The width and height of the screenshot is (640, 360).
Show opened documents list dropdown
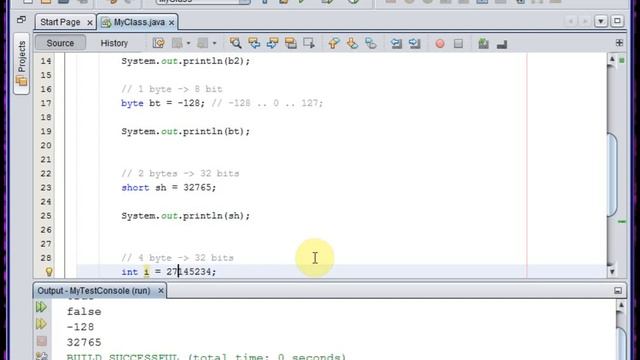point(601,21)
